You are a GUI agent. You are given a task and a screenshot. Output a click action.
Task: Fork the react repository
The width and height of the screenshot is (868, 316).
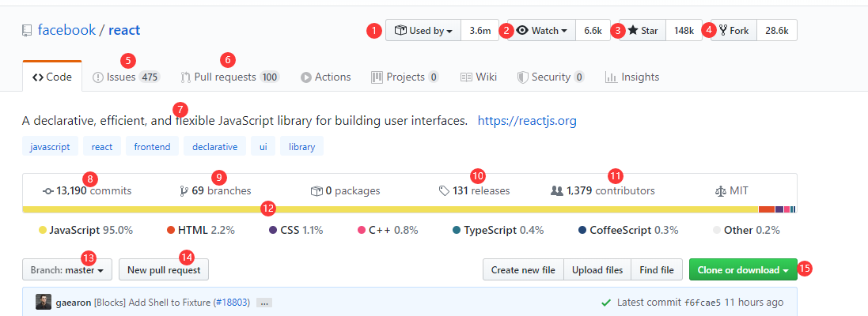click(x=734, y=31)
